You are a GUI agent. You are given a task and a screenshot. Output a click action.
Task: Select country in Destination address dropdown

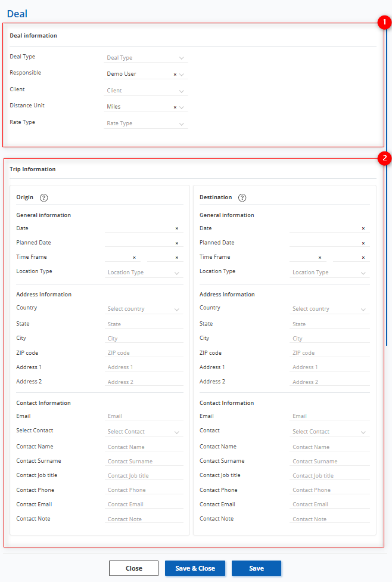coord(329,309)
